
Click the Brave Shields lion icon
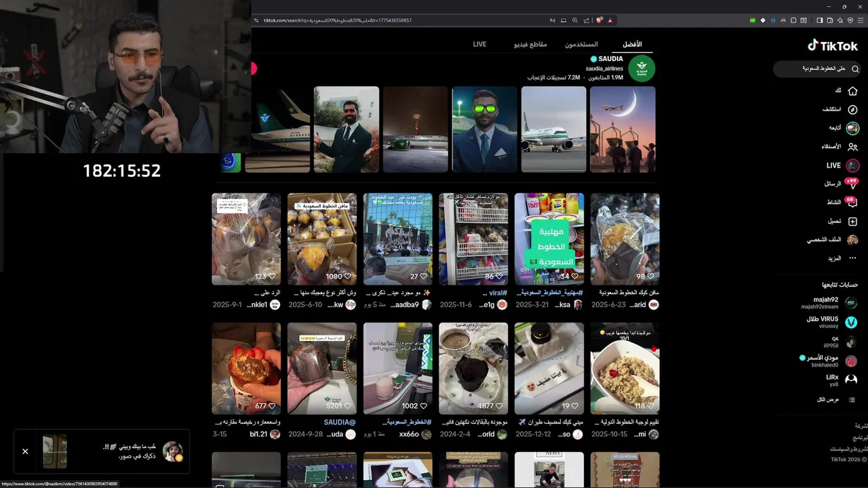599,20
